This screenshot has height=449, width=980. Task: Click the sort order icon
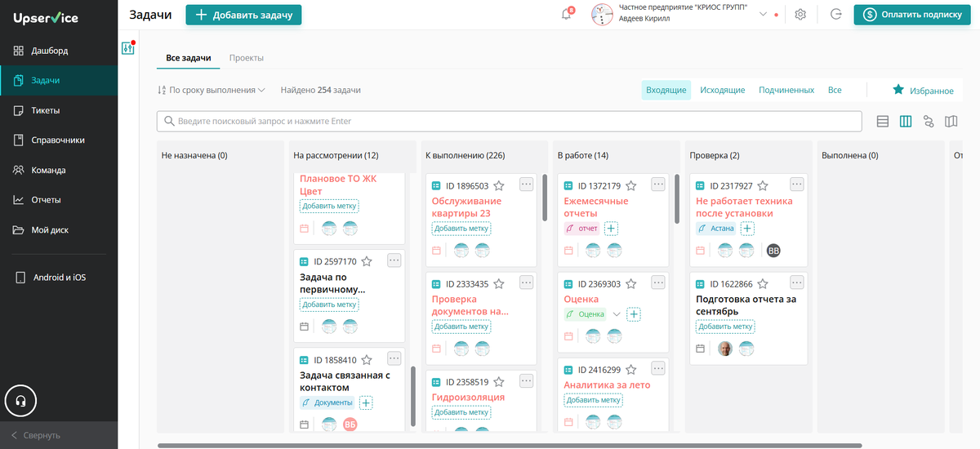click(162, 91)
